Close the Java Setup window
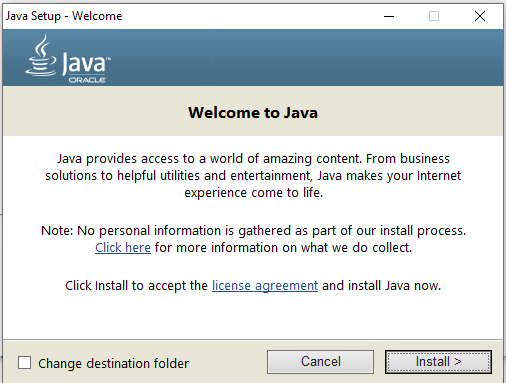Screen dimensions: 506x383 [480, 16]
